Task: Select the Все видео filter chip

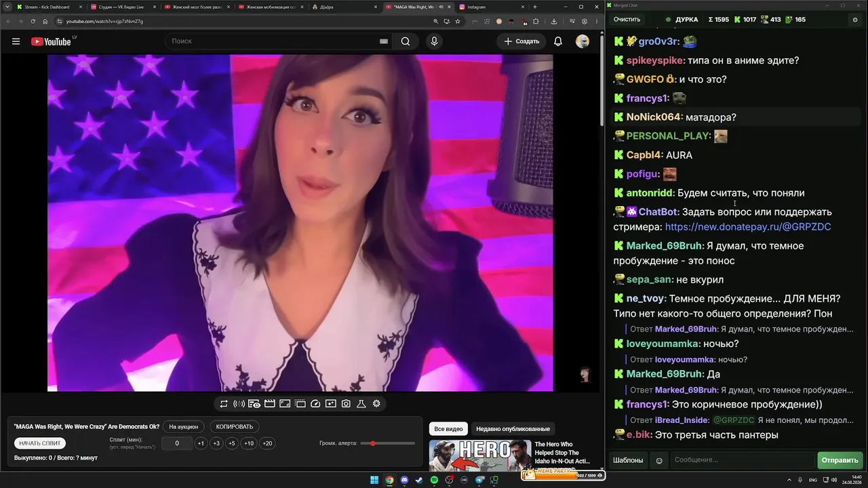Action: (x=449, y=429)
